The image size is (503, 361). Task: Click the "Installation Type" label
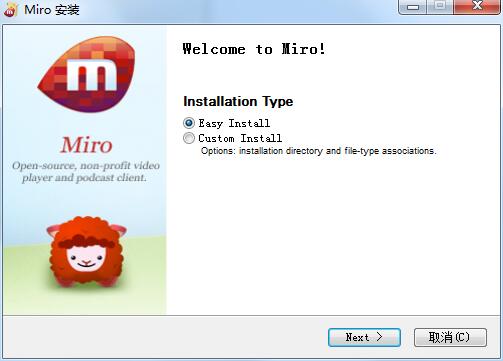238,101
